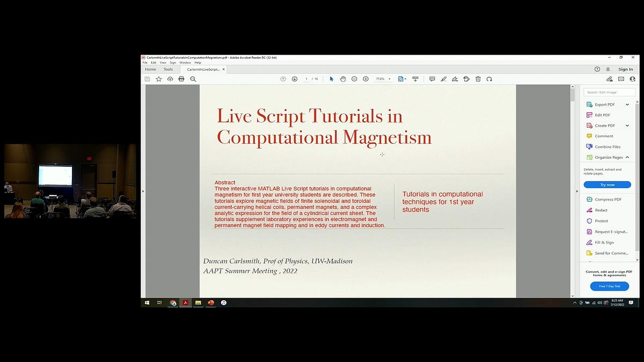Select the Hand tool in the toolbar
This screenshot has width=644, height=362.
click(343, 79)
